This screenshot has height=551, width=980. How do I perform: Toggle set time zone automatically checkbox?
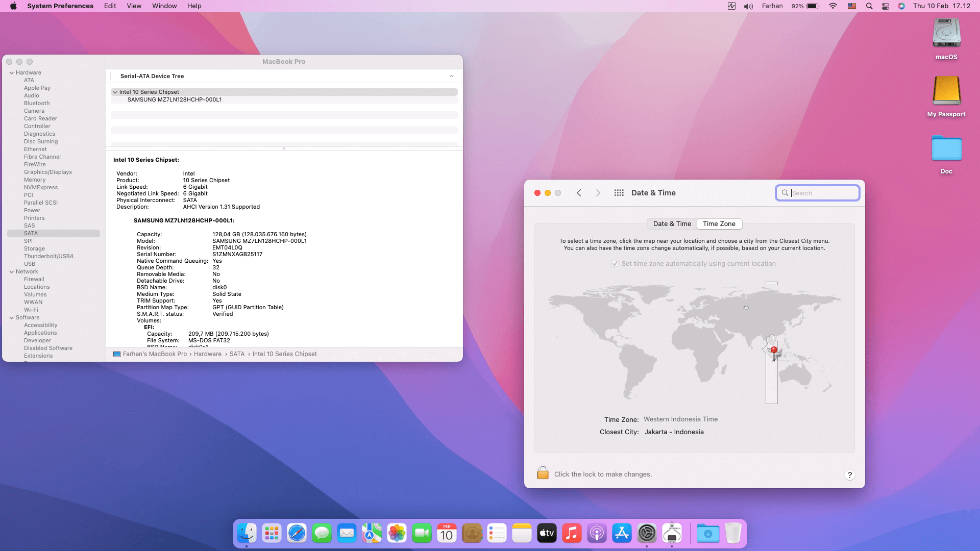coord(615,264)
